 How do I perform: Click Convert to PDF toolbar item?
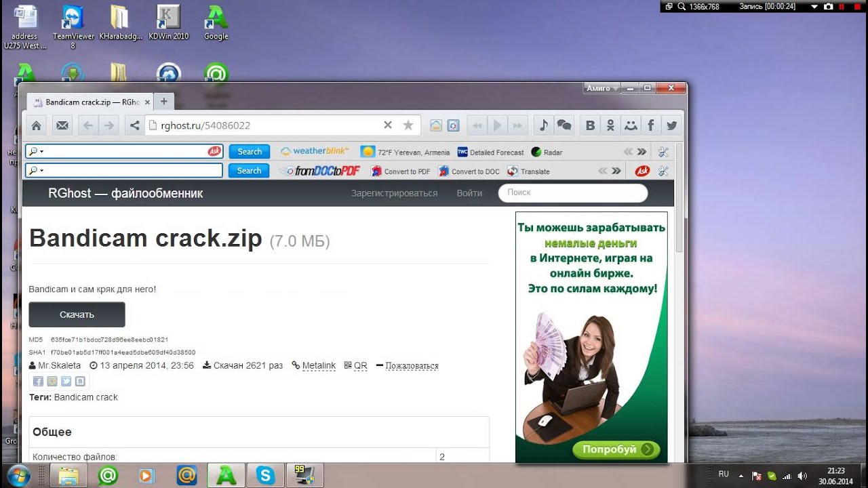pos(400,171)
